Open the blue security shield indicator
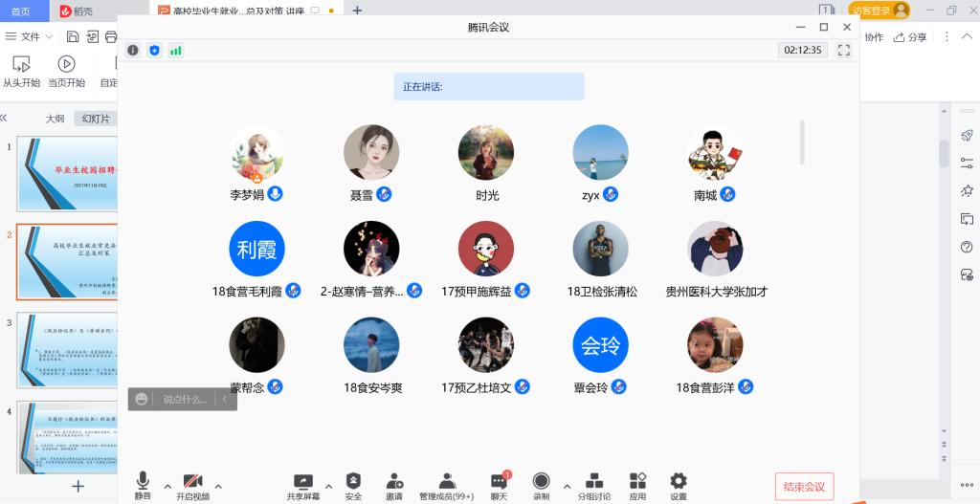Viewport: 980px width, 504px height. (x=154, y=51)
